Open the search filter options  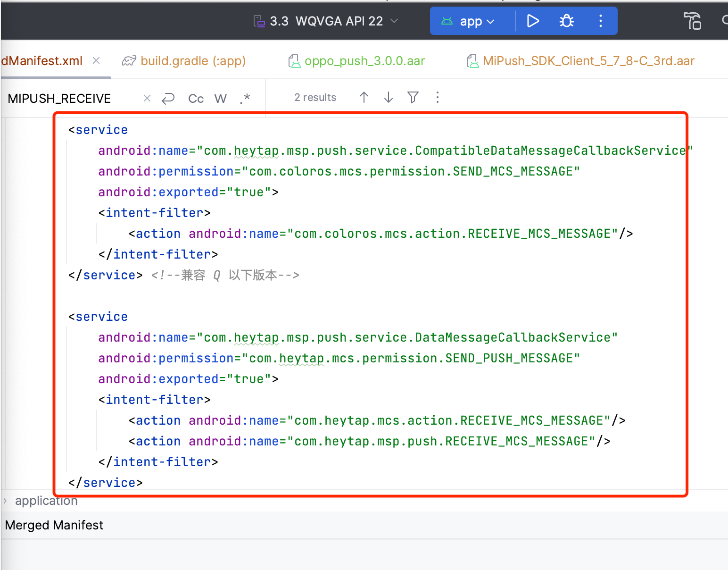[x=413, y=97]
